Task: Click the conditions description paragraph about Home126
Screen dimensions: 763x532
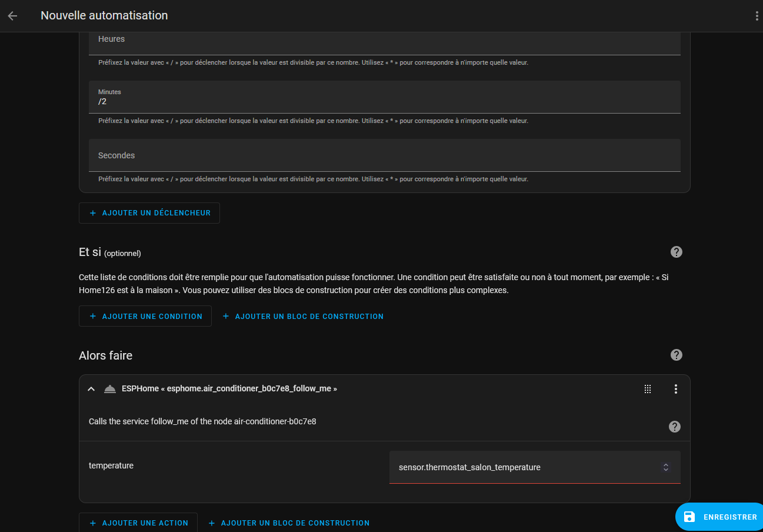Action: [374, 284]
